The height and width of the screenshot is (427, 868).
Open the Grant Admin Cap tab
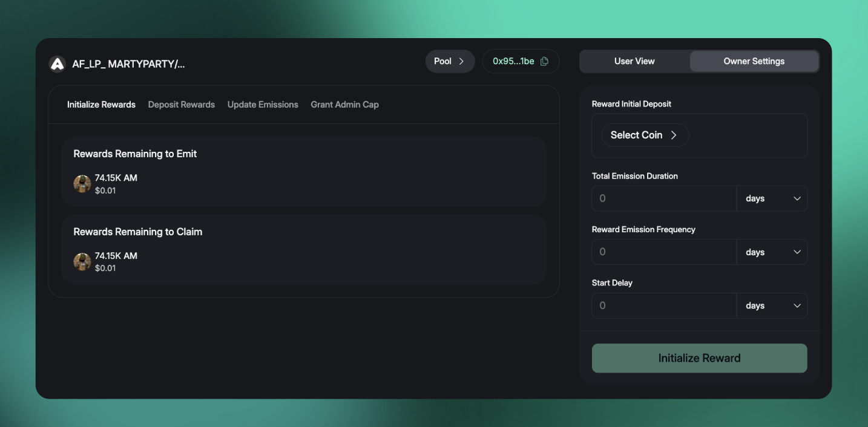tap(344, 105)
